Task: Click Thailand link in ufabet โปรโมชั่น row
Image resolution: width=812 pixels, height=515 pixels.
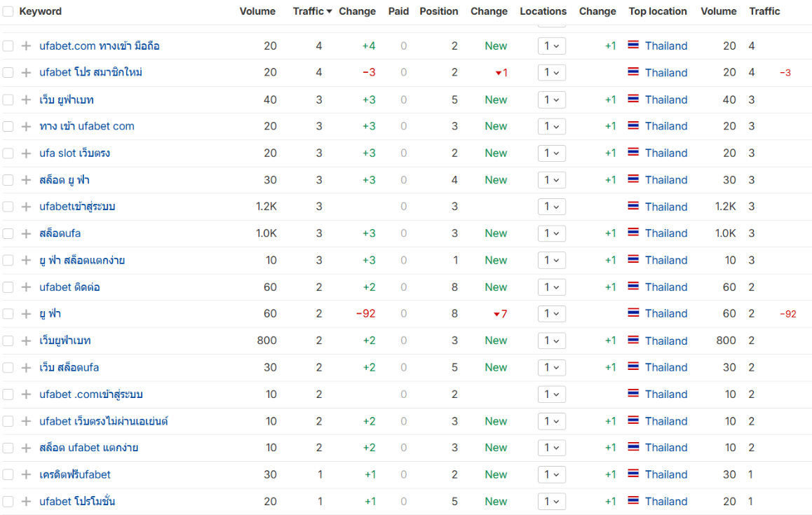Action: click(x=666, y=502)
